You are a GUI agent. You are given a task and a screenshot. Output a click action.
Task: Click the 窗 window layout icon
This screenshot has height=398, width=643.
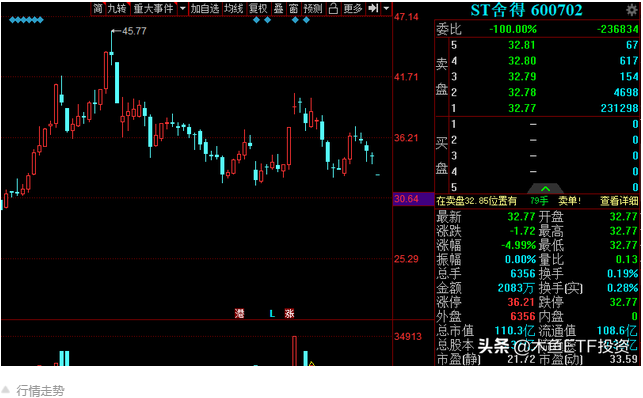pyautogui.click(x=293, y=8)
